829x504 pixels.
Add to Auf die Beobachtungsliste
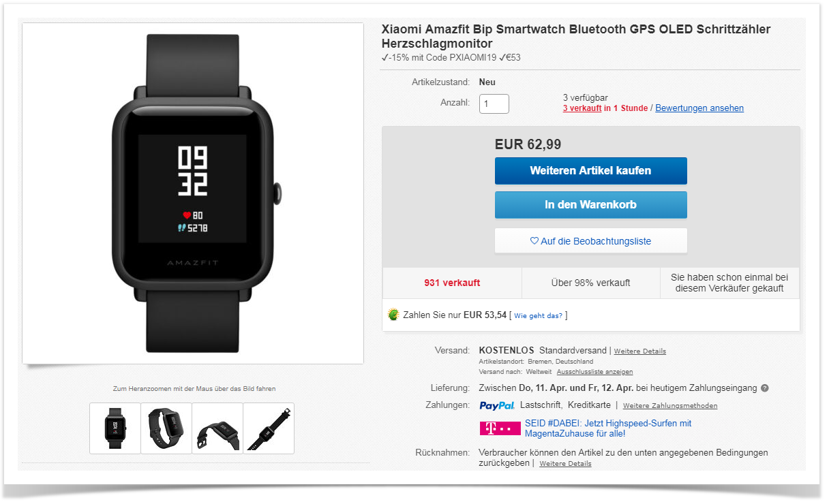pos(590,241)
